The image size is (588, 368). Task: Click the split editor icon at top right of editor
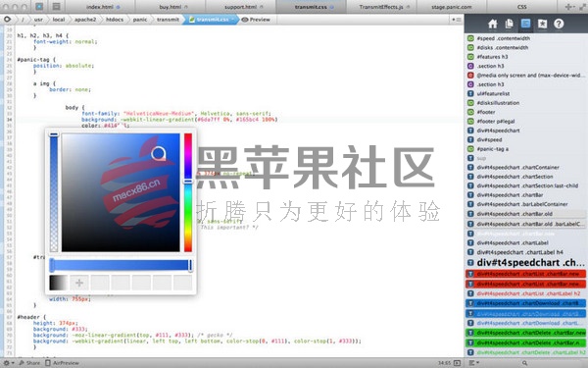457,20
